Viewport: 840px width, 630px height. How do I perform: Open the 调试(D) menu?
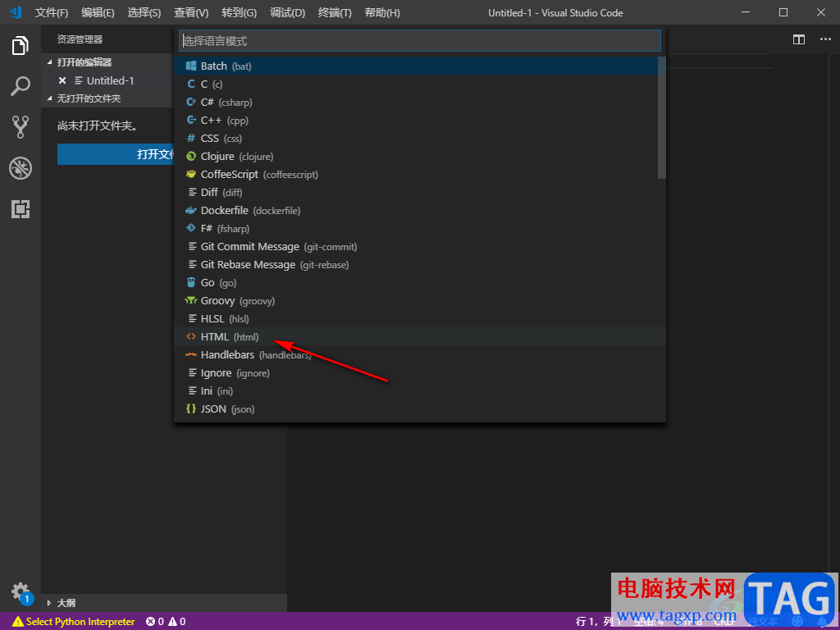288,12
